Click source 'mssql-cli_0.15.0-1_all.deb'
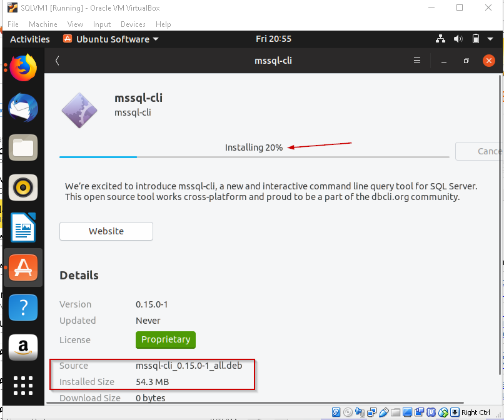This screenshot has width=504, height=420. click(x=189, y=366)
